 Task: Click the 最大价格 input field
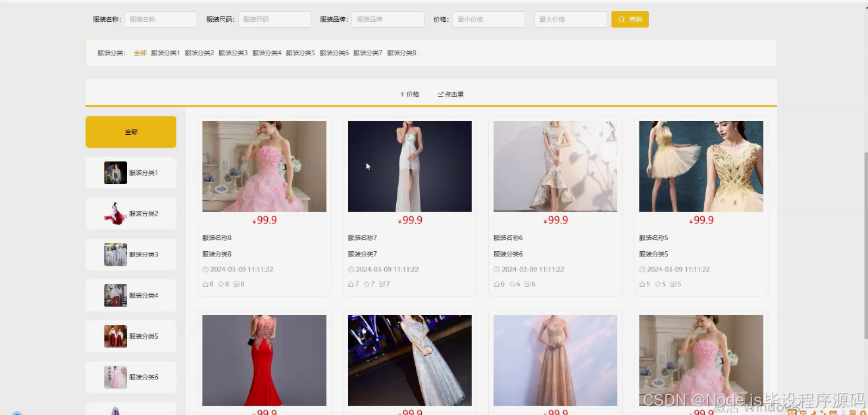571,20
